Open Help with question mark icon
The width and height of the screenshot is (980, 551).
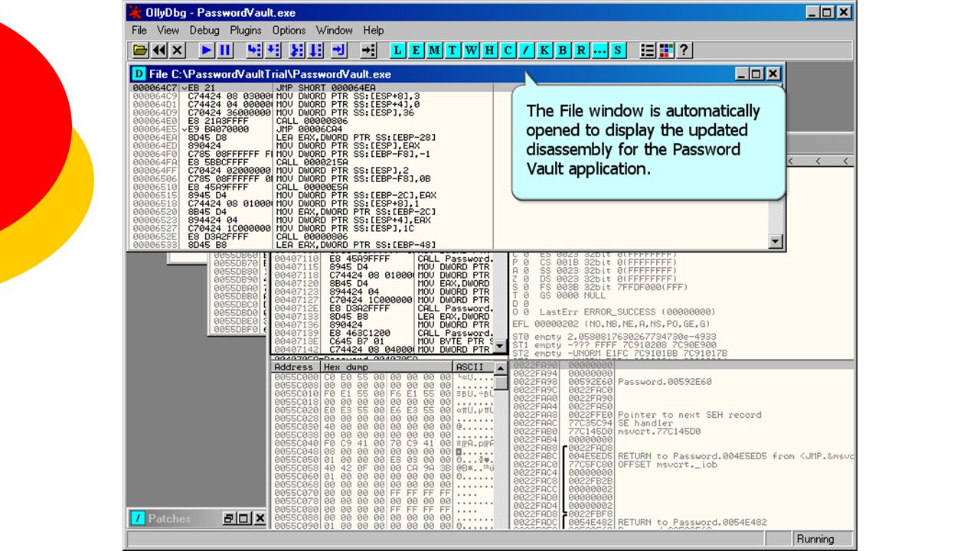click(x=684, y=51)
